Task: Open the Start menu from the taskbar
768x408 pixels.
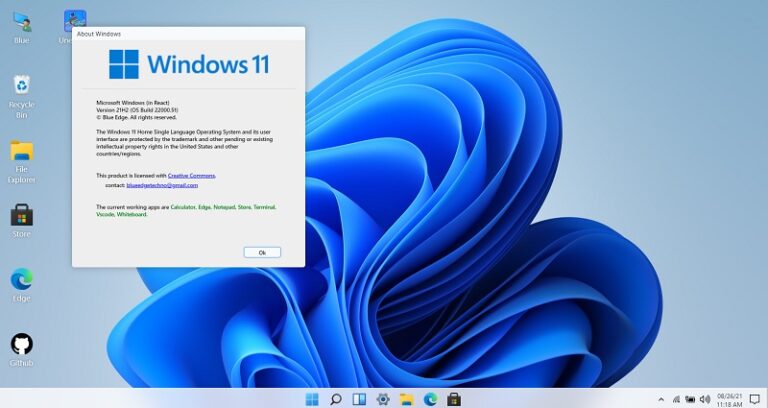Action: tap(312, 399)
